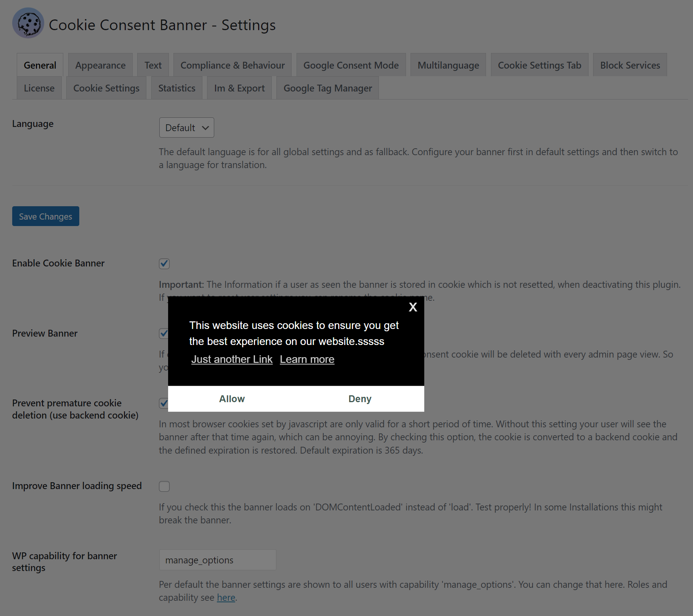693x616 pixels.
Task: Open the Google Consent Mode tab
Action: click(x=351, y=65)
